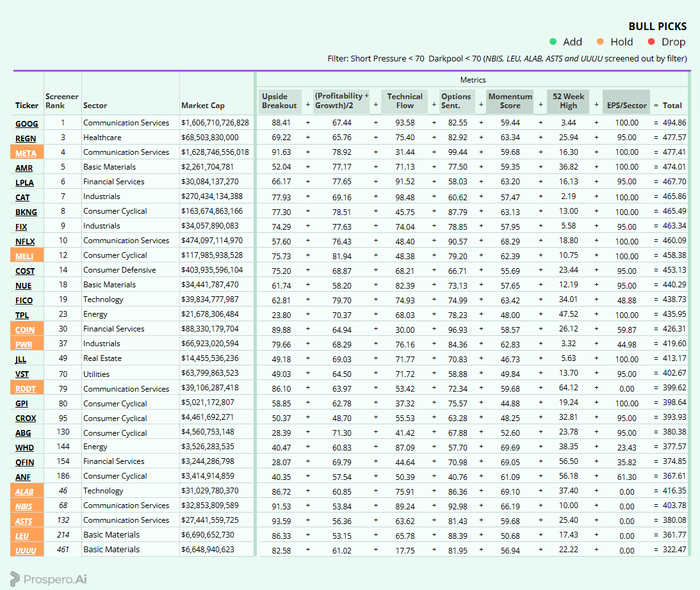This screenshot has width=700, height=590.
Task: Click the (Profitability + Growth)/2 column header
Action: point(341,101)
